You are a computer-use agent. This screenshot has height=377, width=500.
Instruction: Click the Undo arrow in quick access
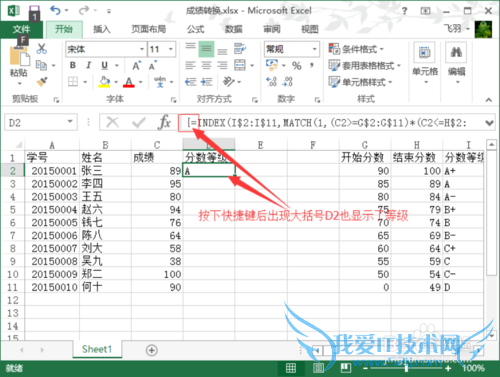(x=55, y=10)
